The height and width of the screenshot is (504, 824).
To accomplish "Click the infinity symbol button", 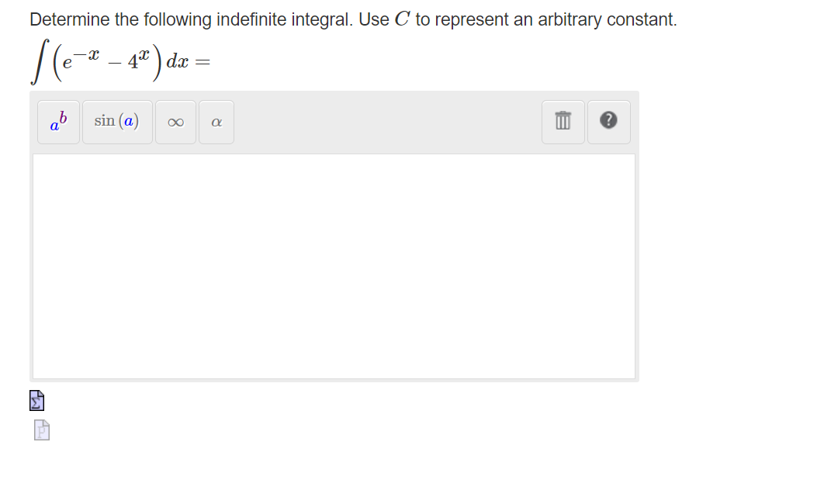I will coord(175,122).
